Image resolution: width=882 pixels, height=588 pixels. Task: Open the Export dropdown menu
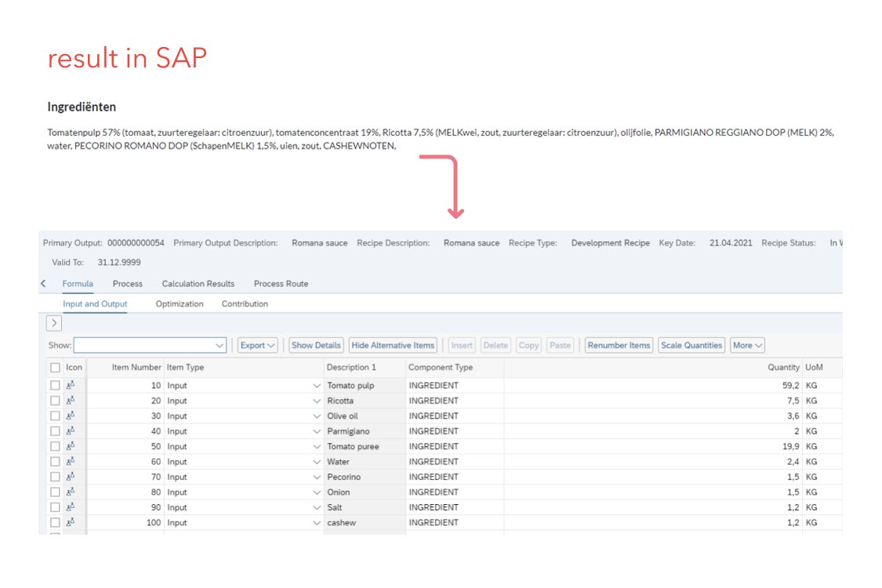tap(258, 346)
